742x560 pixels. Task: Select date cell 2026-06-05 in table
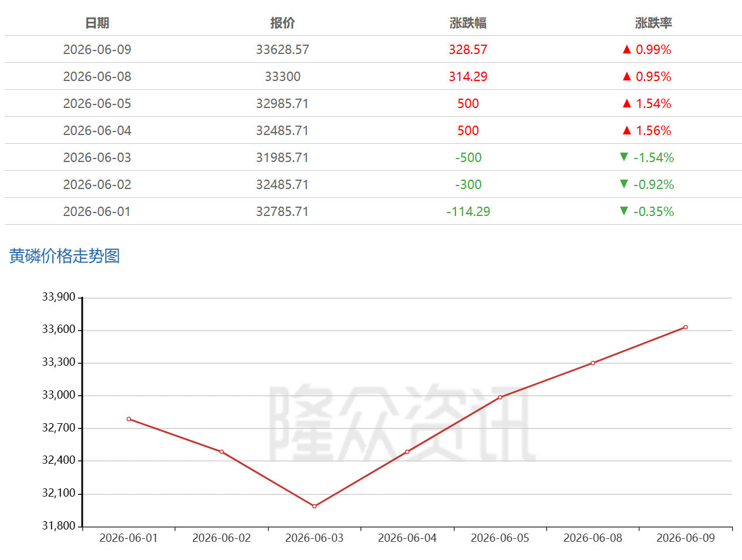(x=97, y=103)
